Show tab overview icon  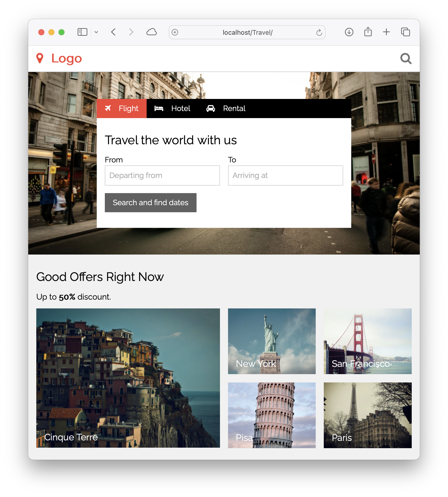tap(405, 32)
